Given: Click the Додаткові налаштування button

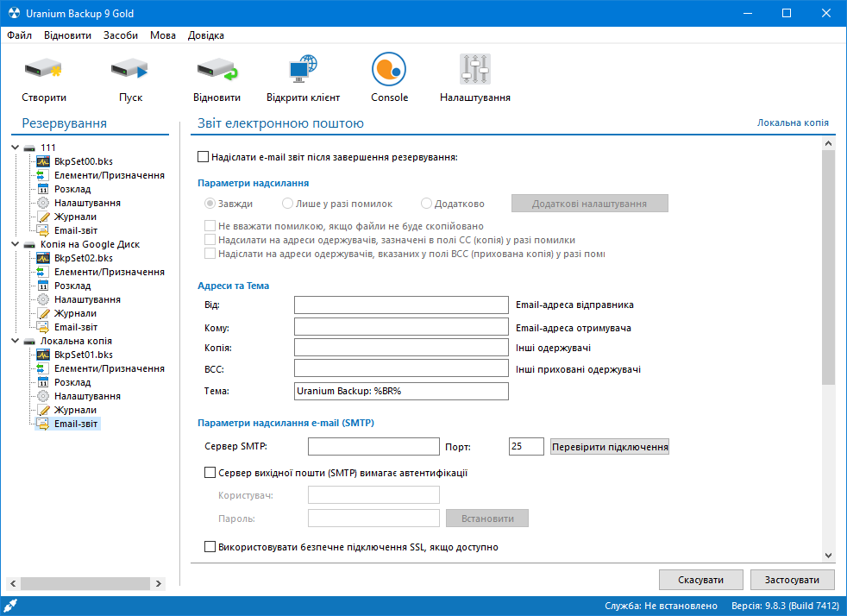Looking at the screenshot, I should (x=589, y=204).
